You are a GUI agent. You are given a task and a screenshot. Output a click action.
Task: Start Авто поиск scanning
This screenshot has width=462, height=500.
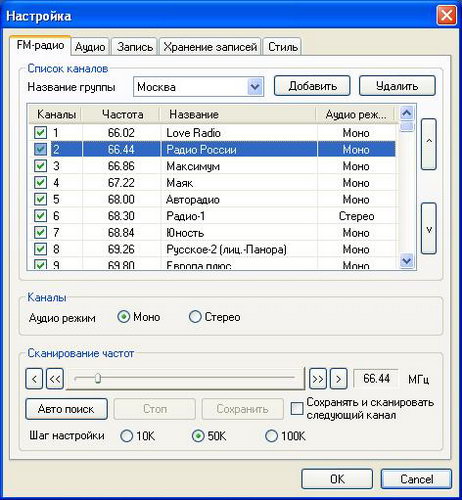pyautogui.click(x=66, y=409)
